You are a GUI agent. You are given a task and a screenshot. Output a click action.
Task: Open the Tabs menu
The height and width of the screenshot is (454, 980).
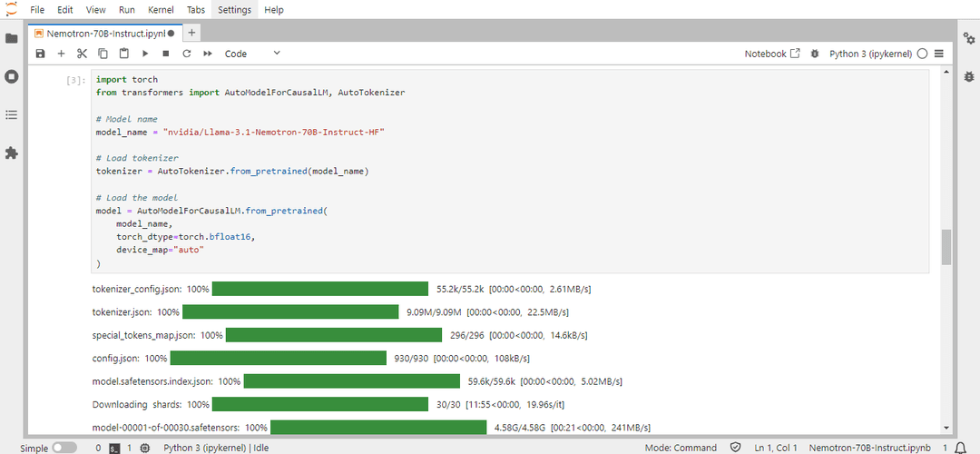(196, 9)
